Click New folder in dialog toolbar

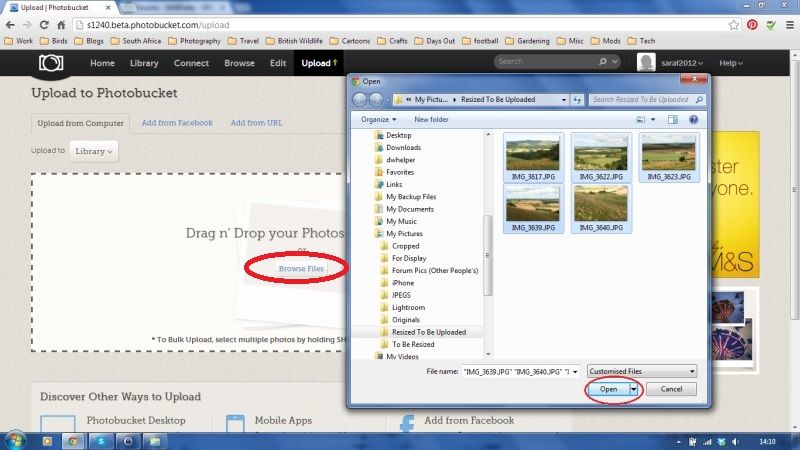[x=431, y=119]
